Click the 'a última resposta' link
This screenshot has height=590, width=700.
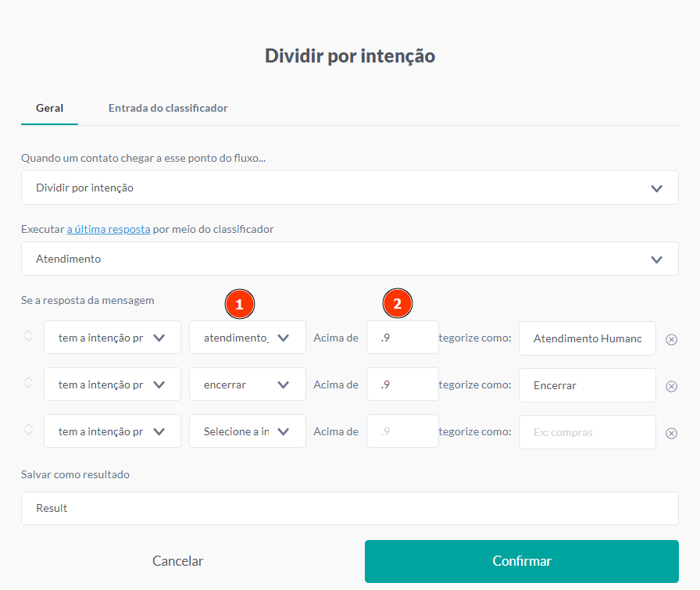pyautogui.click(x=109, y=229)
